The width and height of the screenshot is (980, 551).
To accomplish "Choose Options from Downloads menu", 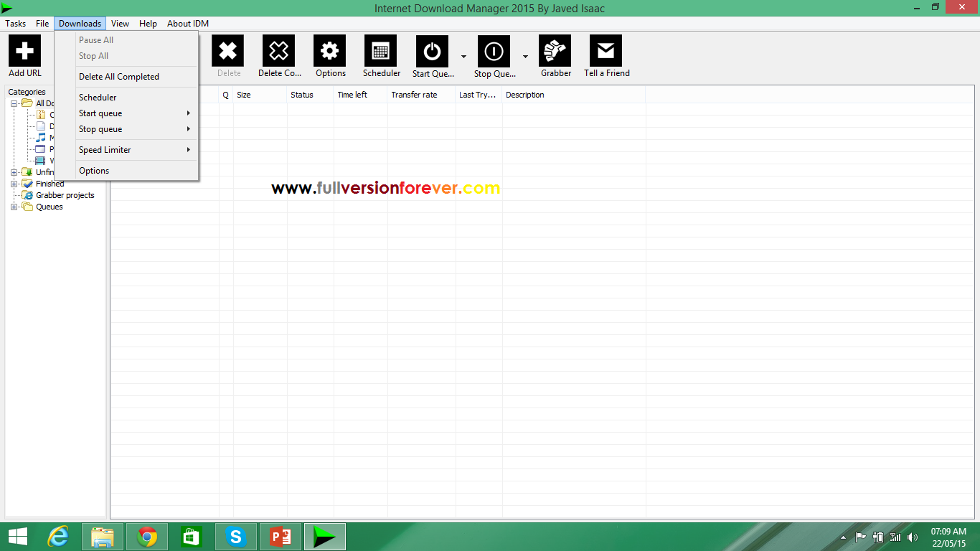I will point(136,171).
